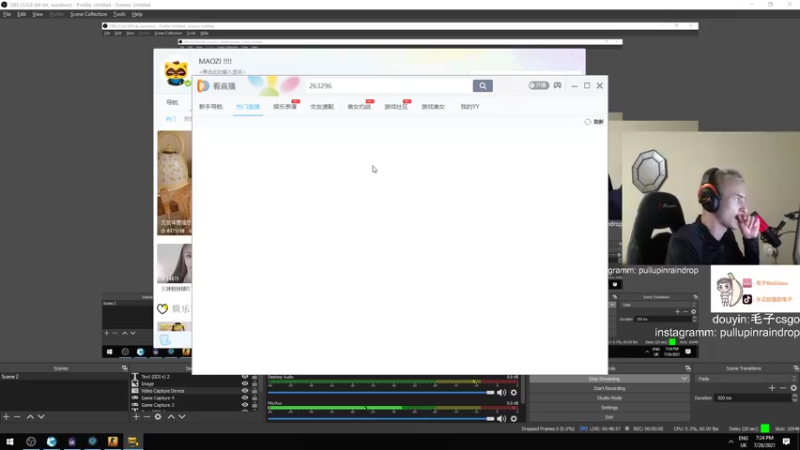
Task: Click Start Recording button
Action: [x=609, y=388]
